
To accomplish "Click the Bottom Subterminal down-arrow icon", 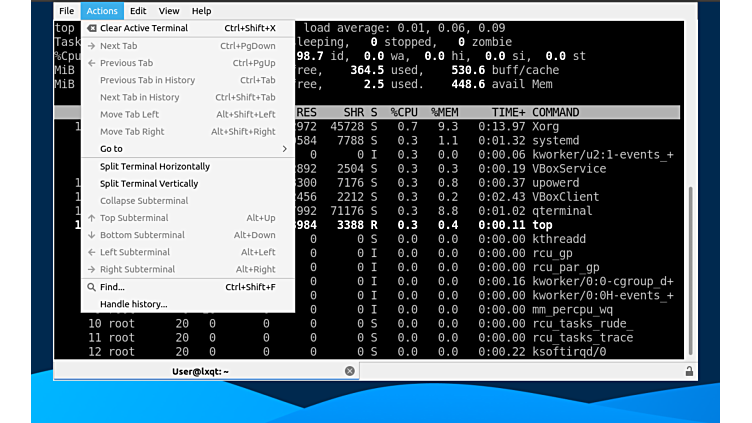I will [91, 235].
